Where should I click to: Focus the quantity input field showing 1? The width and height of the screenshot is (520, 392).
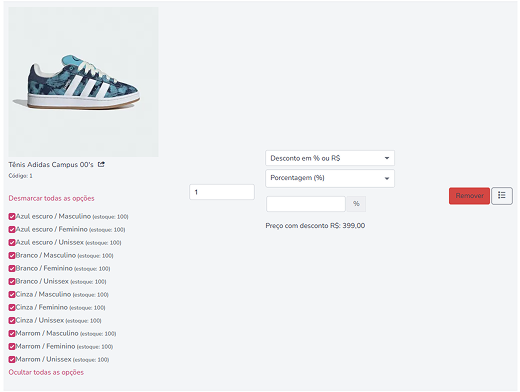coord(222,192)
